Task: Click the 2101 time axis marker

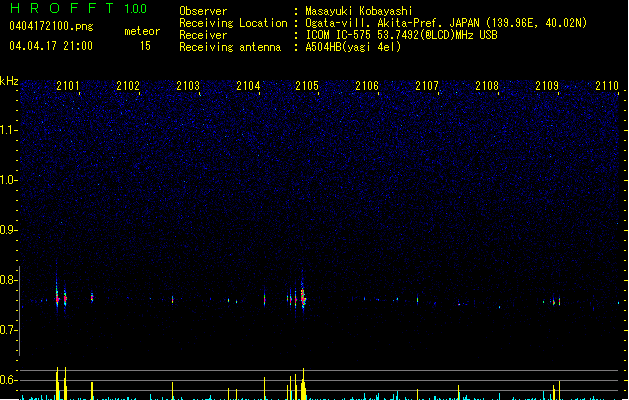Action: tap(68, 86)
